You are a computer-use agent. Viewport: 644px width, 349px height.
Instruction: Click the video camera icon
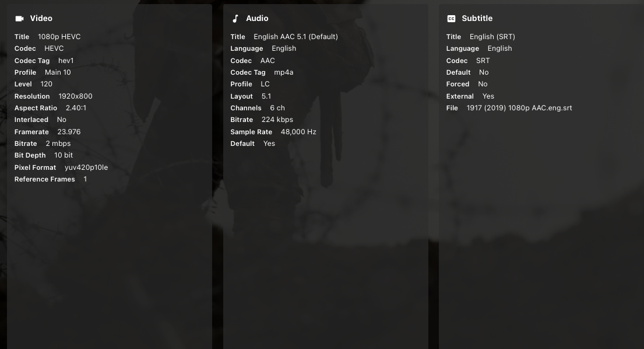[x=19, y=19]
